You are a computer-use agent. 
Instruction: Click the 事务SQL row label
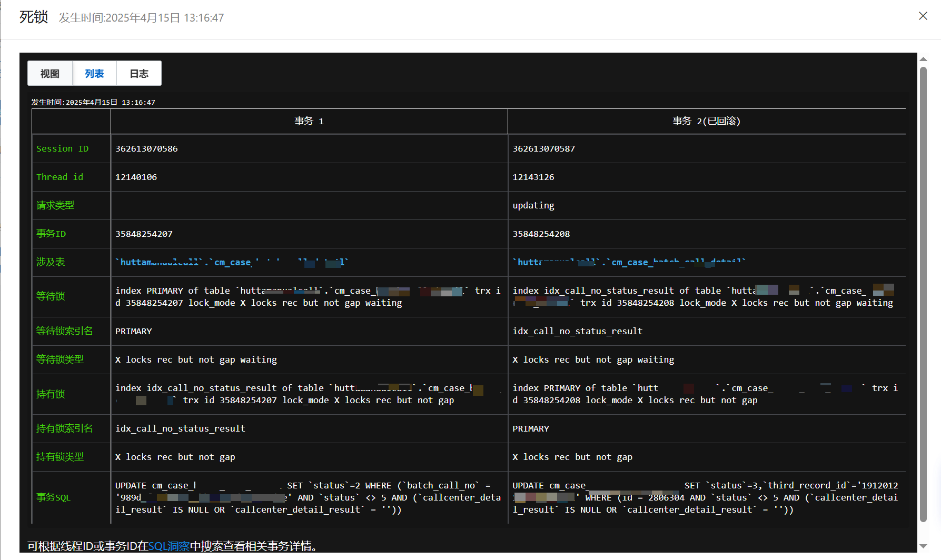53,498
